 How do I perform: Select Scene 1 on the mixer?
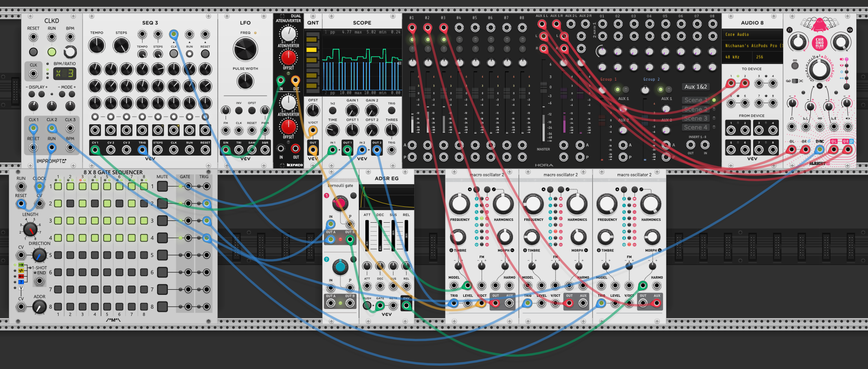coord(695,100)
